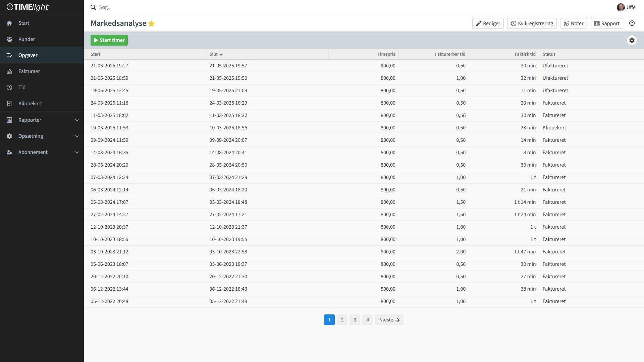This screenshot has height=362, width=644.
Task: Click the Start home icon in sidebar
Action: click(9, 23)
